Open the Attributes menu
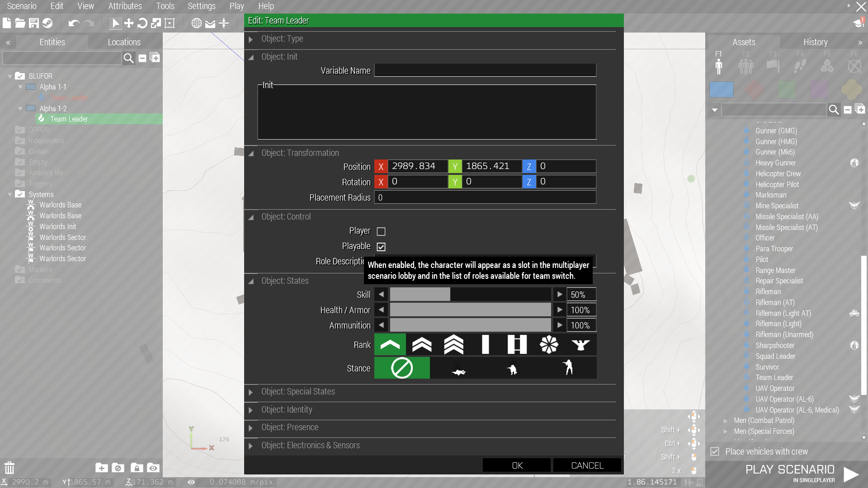The width and height of the screenshot is (868, 488). tap(125, 6)
